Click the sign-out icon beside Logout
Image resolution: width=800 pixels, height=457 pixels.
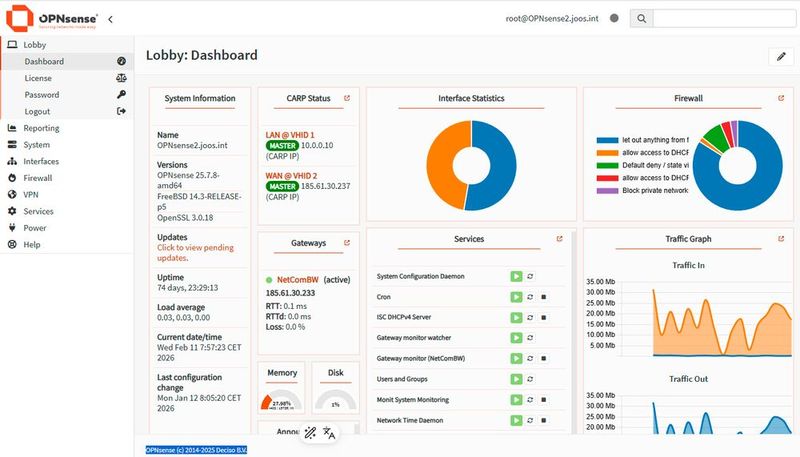[x=121, y=111]
